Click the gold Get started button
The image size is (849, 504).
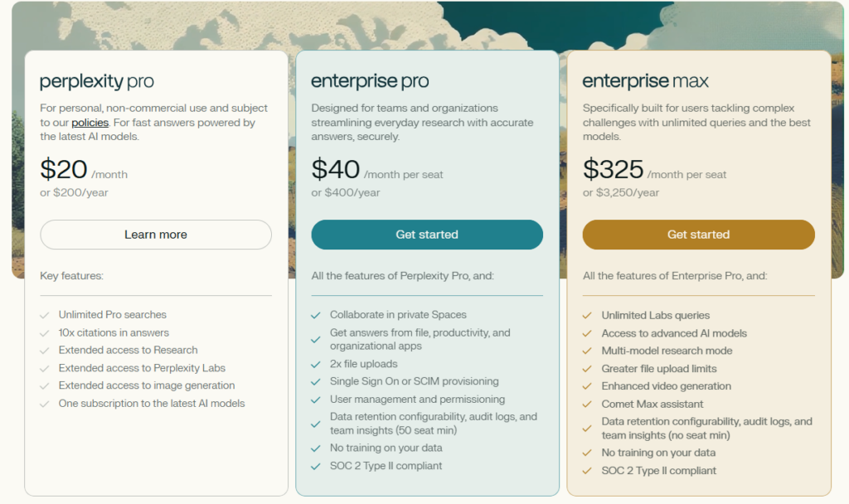click(x=699, y=235)
